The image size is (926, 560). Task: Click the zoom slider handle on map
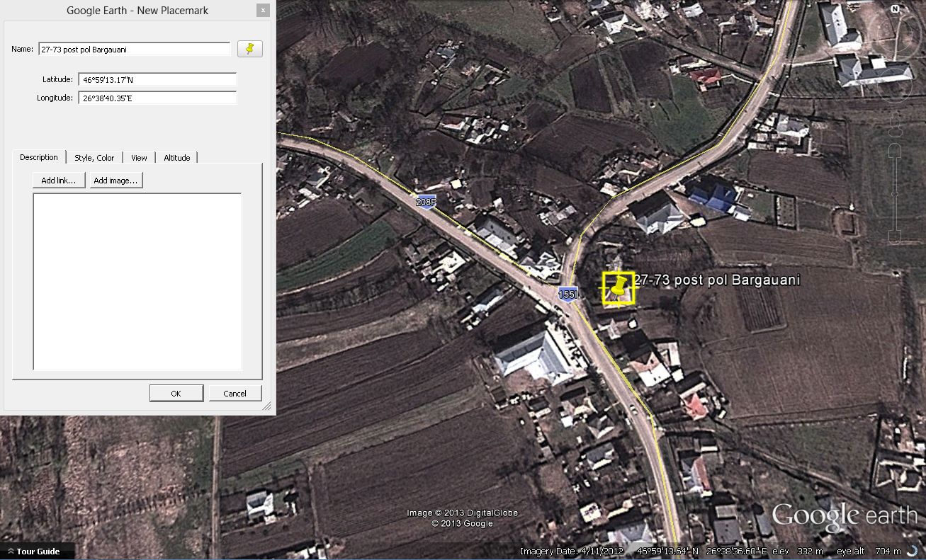[895, 193]
